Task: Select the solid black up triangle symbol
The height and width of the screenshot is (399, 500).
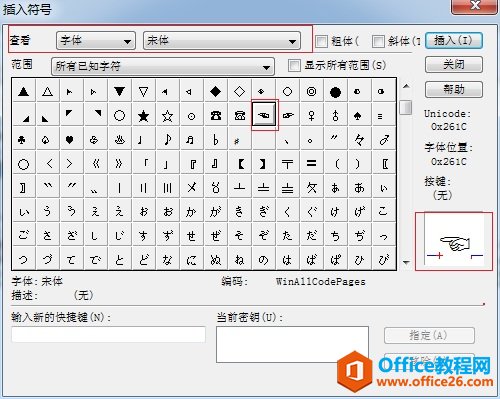Action: pos(23,91)
